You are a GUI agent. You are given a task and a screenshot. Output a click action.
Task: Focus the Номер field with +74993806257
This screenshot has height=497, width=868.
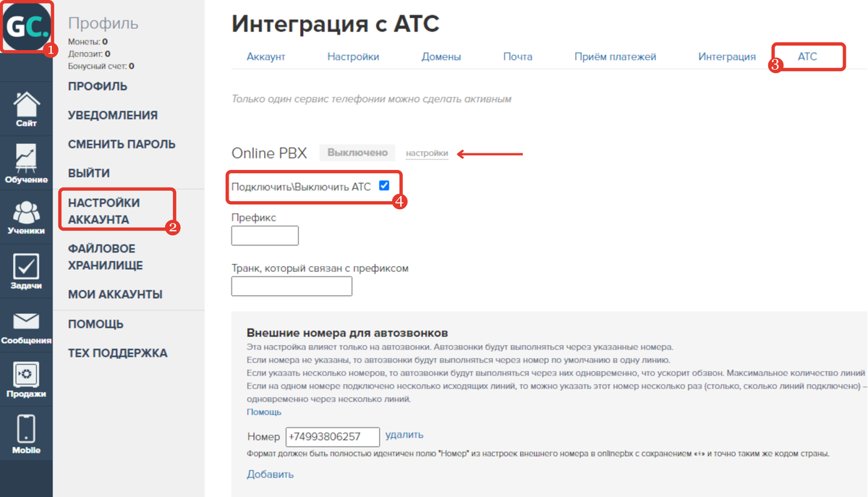(333, 437)
